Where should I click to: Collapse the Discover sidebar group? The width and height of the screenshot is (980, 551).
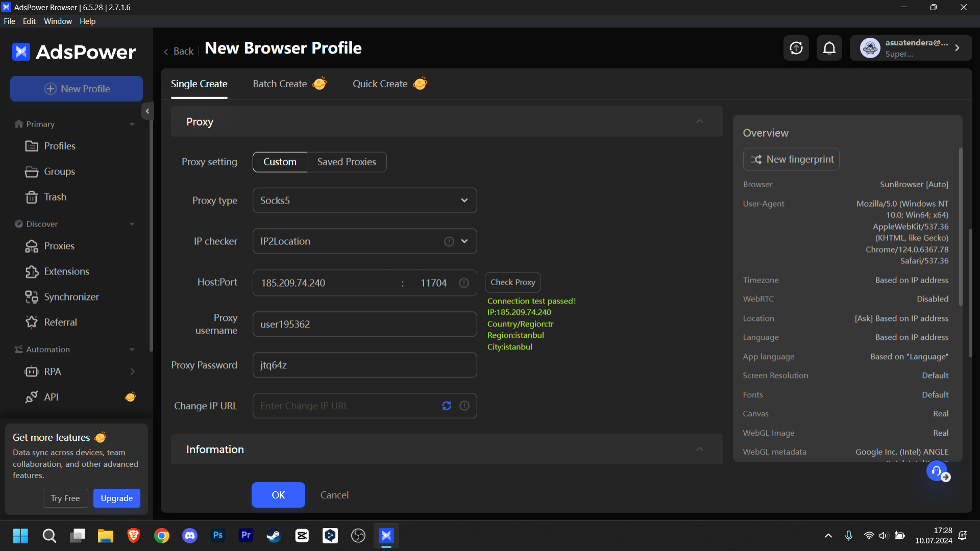[x=132, y=224]
